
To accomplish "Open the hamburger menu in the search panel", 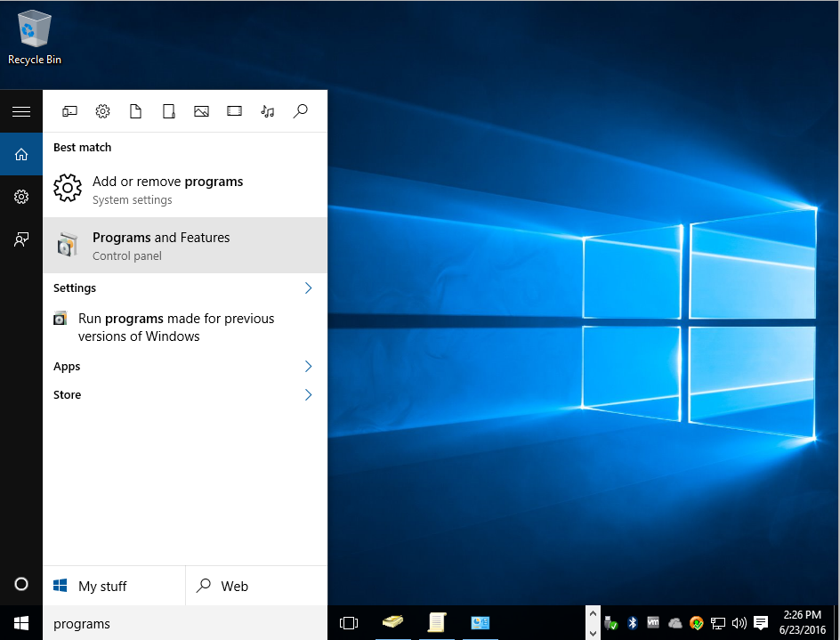I will [x=20, y=111].
